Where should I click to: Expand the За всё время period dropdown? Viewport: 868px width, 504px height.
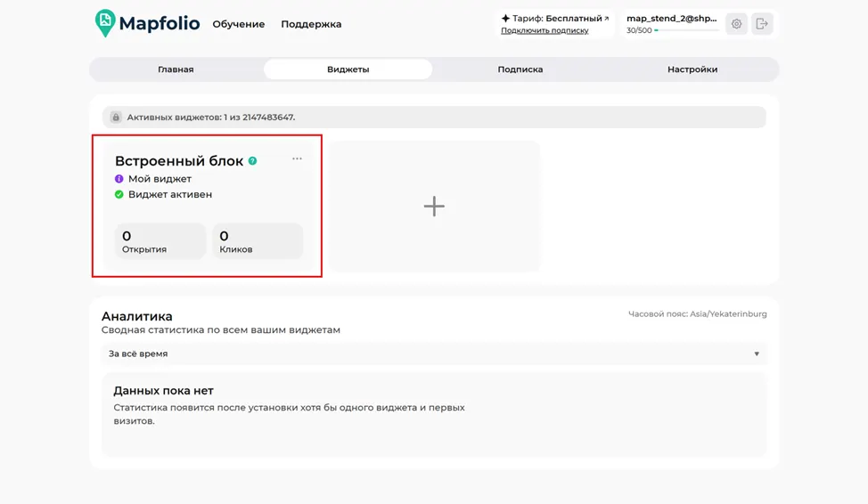(x=435, y=354)
